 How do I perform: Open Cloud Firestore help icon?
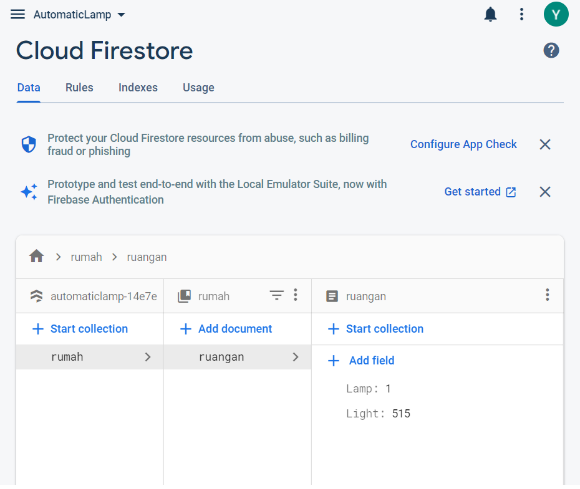(551, 50)
